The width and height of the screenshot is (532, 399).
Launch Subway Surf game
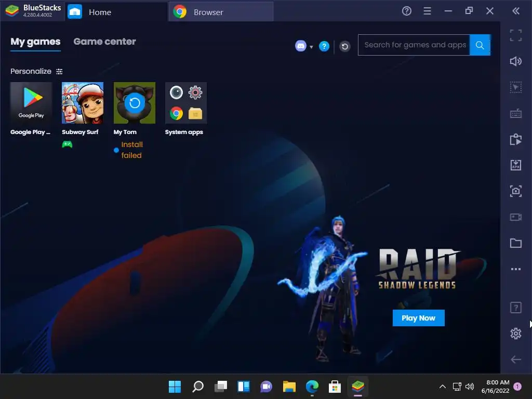pyautogui.click(x=83, y=103)
